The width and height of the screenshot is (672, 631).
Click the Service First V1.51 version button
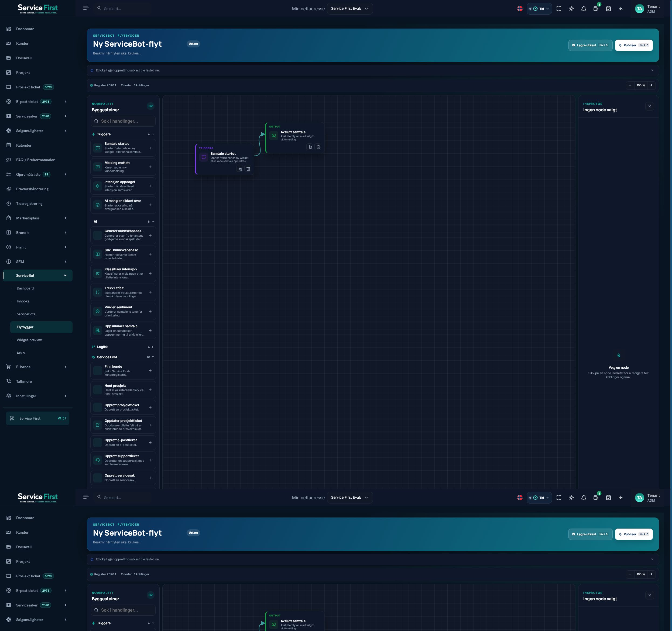[x=37, y=418]
